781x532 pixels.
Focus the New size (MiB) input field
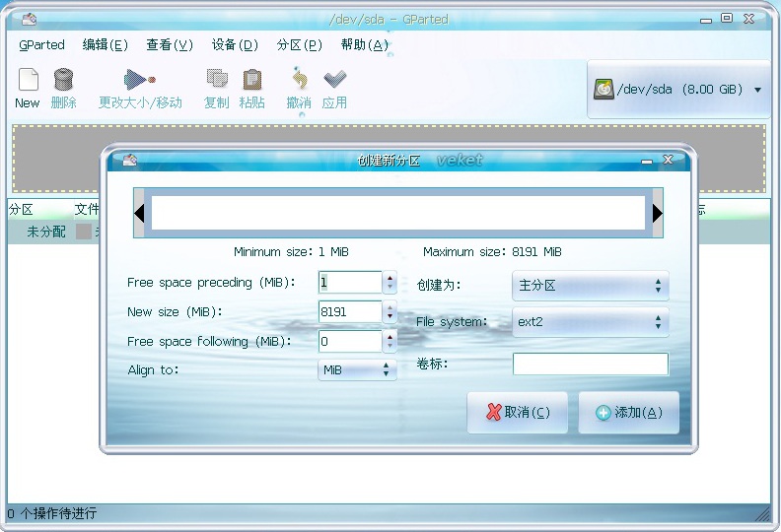click(x=350, y=312)
